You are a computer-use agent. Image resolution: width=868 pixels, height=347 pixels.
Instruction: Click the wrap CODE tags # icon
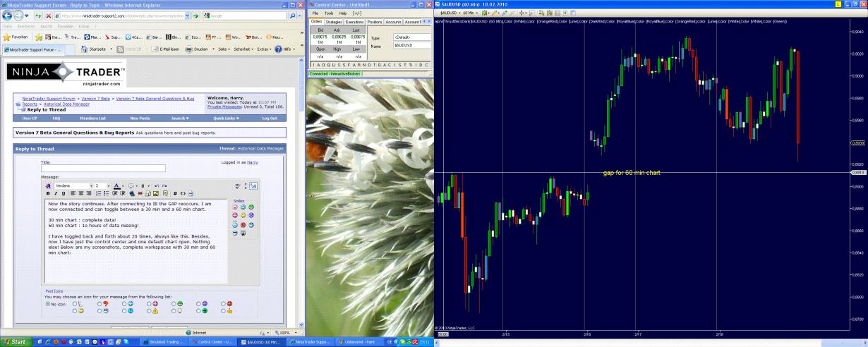175,193
